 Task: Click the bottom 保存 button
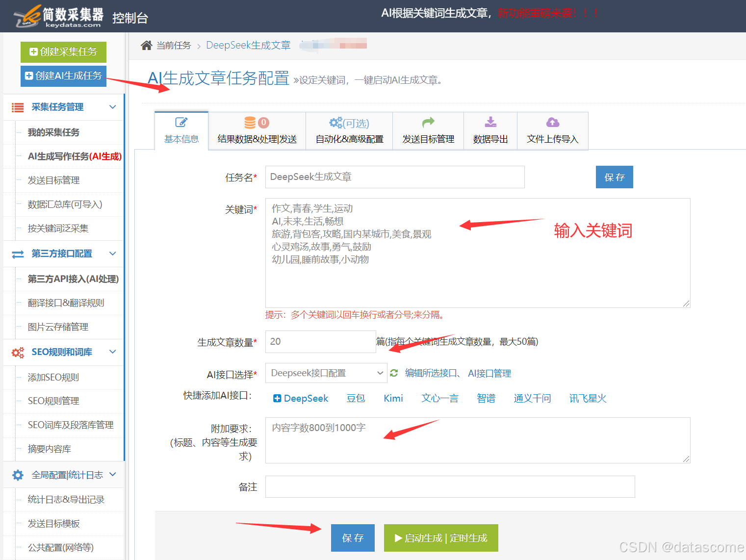click(353, 538)
